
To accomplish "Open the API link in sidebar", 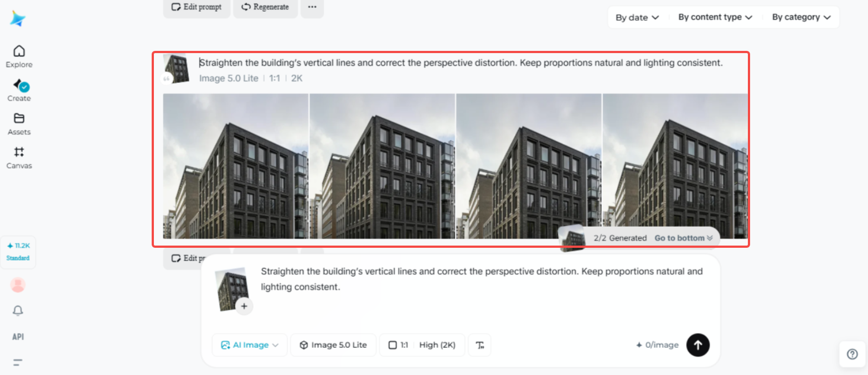I will tap(18, 337).
